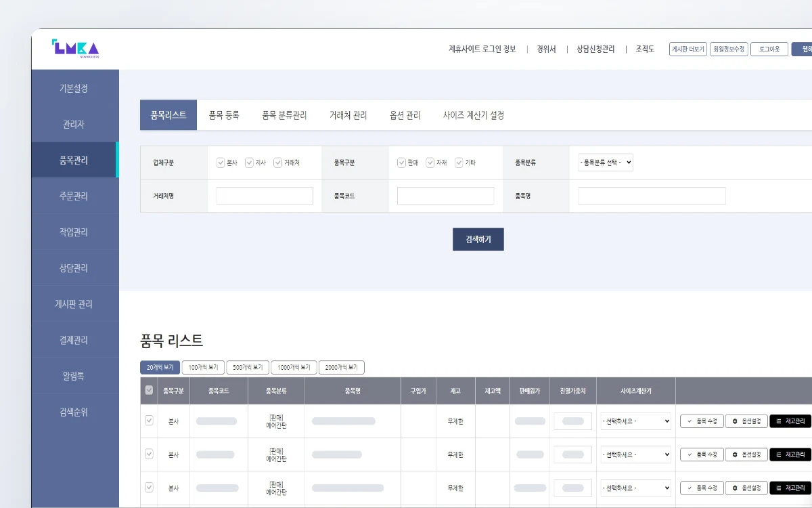Focus the 거래처명 input field
Viewport: 812px width, 508px height.
coord(265,196)
